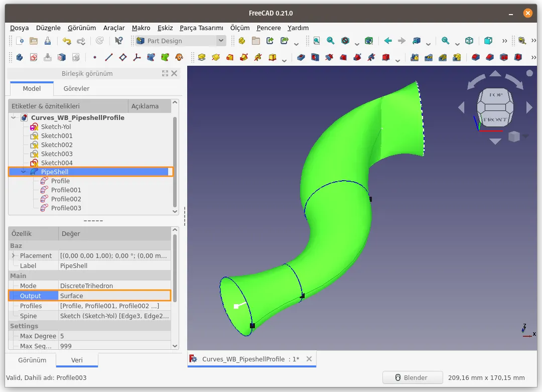Image resolution: width=542 pixels, height=392 pixels.
Task: Click the Açıklama column header
Action: pos(150,106)
